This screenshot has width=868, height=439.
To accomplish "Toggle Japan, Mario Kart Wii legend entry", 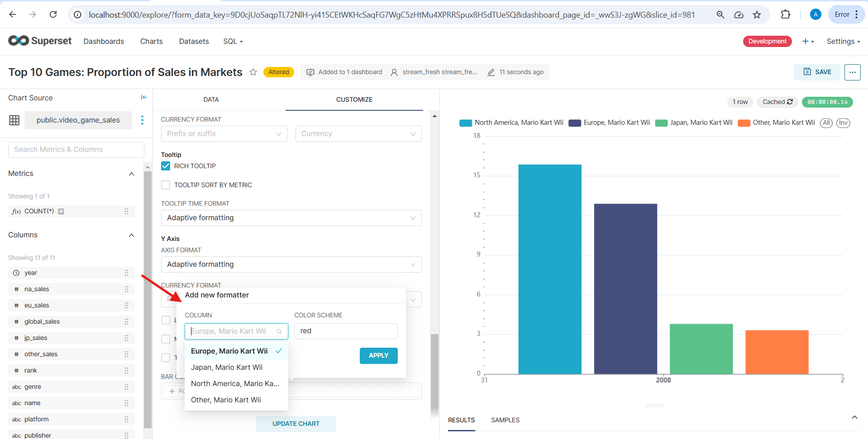I will pos(694,123).
